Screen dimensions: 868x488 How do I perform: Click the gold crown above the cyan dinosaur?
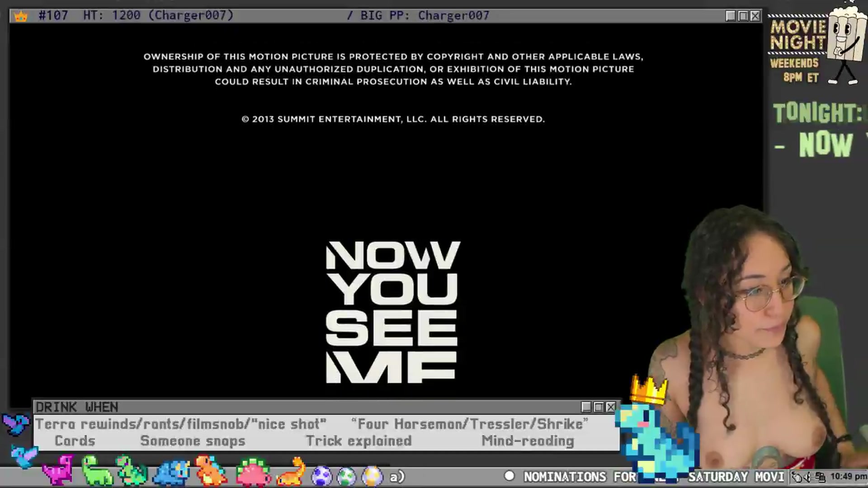coord(649,389)
